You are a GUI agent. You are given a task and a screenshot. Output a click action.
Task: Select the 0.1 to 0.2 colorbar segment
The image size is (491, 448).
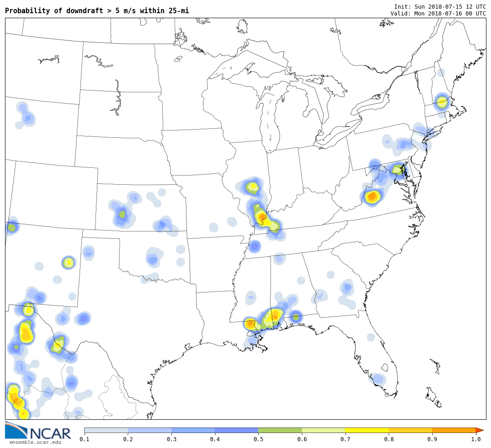point(106,430)
